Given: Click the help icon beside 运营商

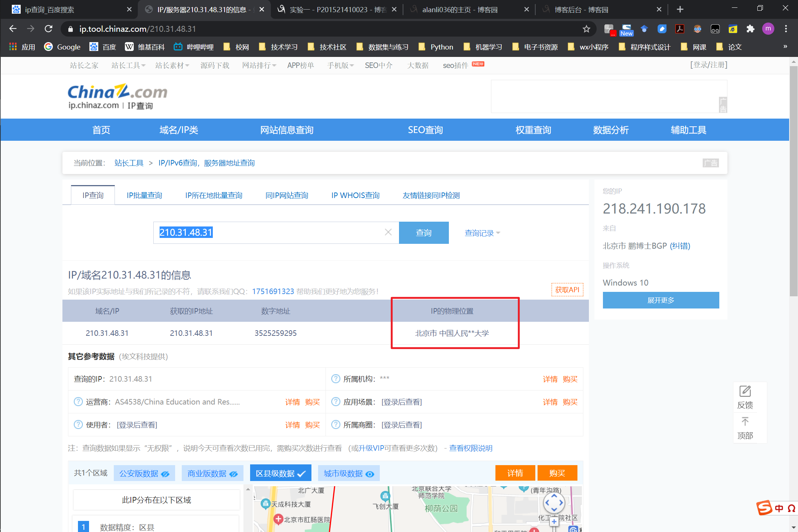Looking at the screenshot, I should pos(78,402).
